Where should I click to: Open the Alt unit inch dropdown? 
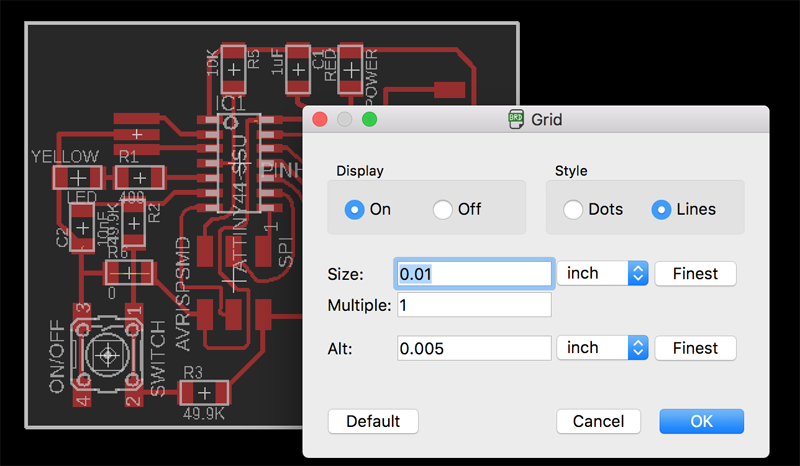pos(602,348)
